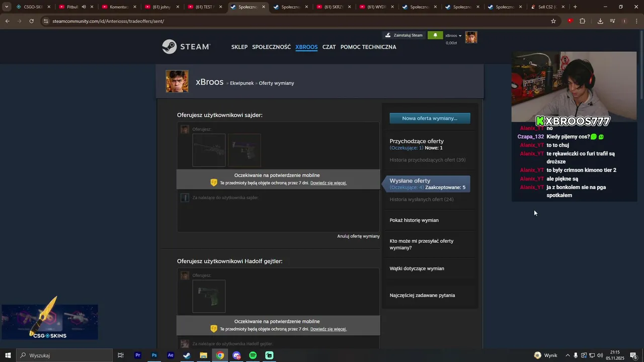Open the SKLEP menu

[239, 47]
